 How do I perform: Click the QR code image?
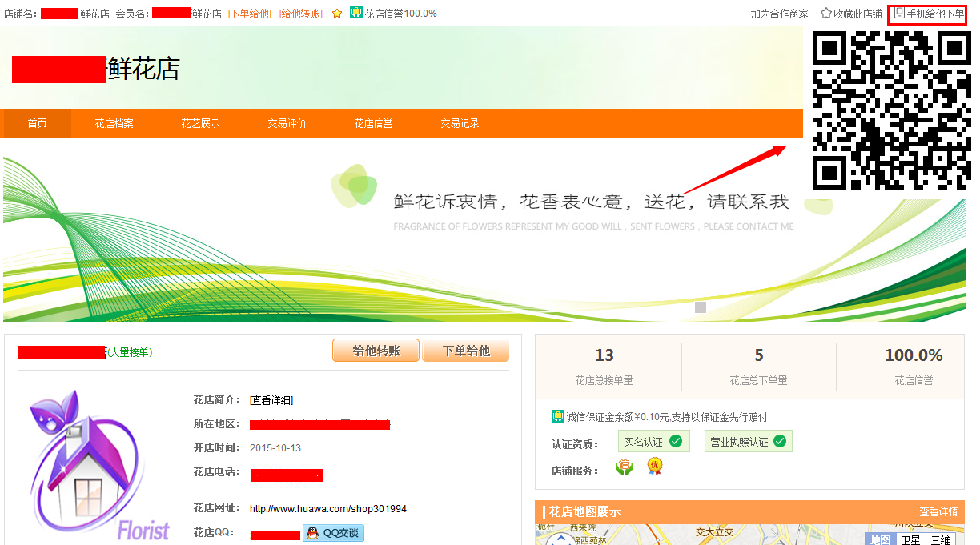click(x=891, y=110)
